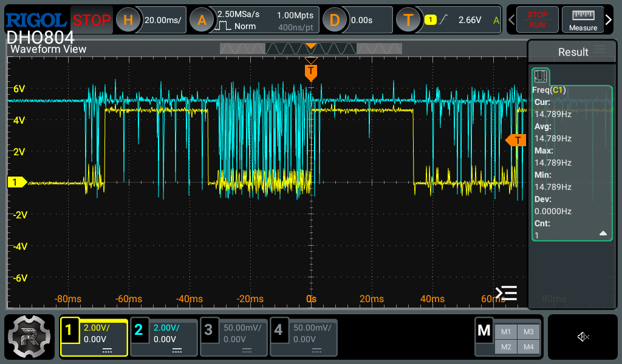This screenshot has width=622, height=364.
Task: Click the arrow menu icon on the graticule
Action: pos(506,292)
